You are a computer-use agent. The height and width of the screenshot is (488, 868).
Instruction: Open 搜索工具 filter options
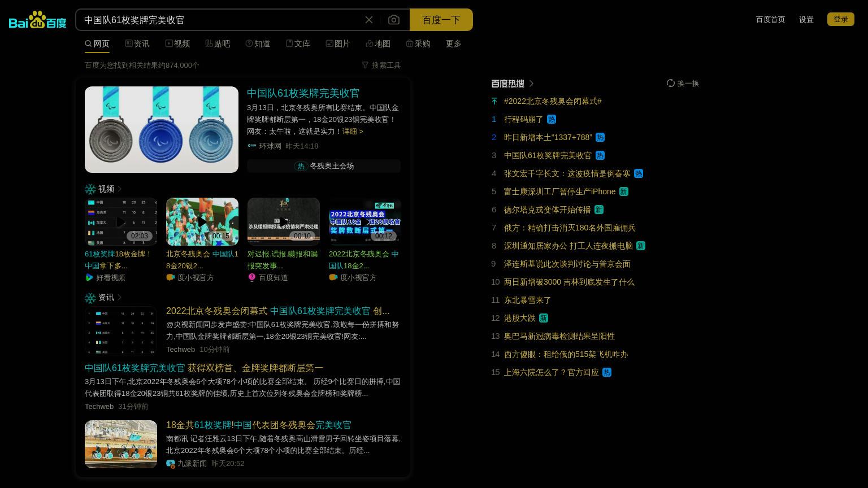(381, 65)
